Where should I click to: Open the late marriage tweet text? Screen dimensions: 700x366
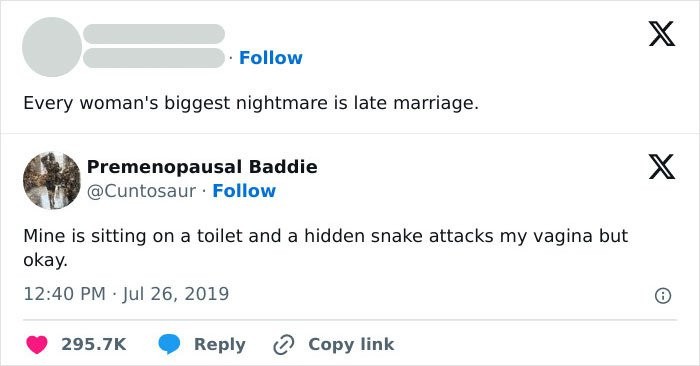point(251,103)
